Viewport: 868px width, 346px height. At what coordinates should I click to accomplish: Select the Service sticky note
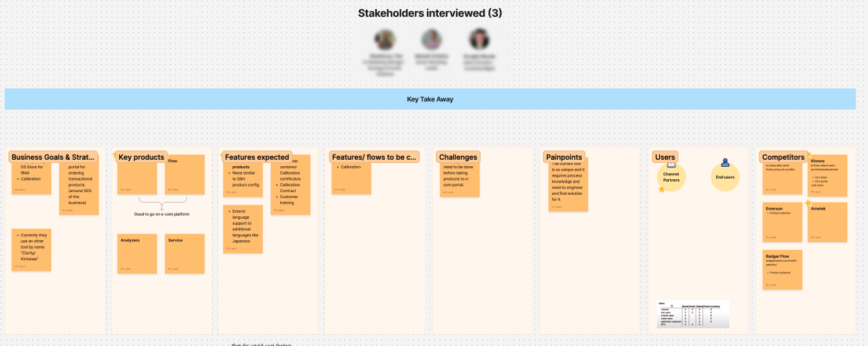pos(184,254)
